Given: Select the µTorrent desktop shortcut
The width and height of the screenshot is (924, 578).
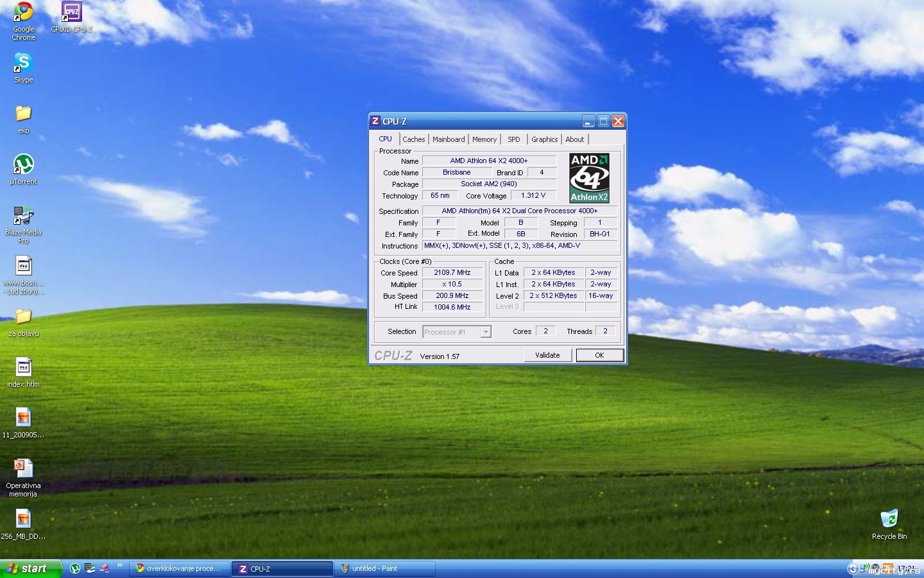Looking at the screenshot, I should 24,165.
